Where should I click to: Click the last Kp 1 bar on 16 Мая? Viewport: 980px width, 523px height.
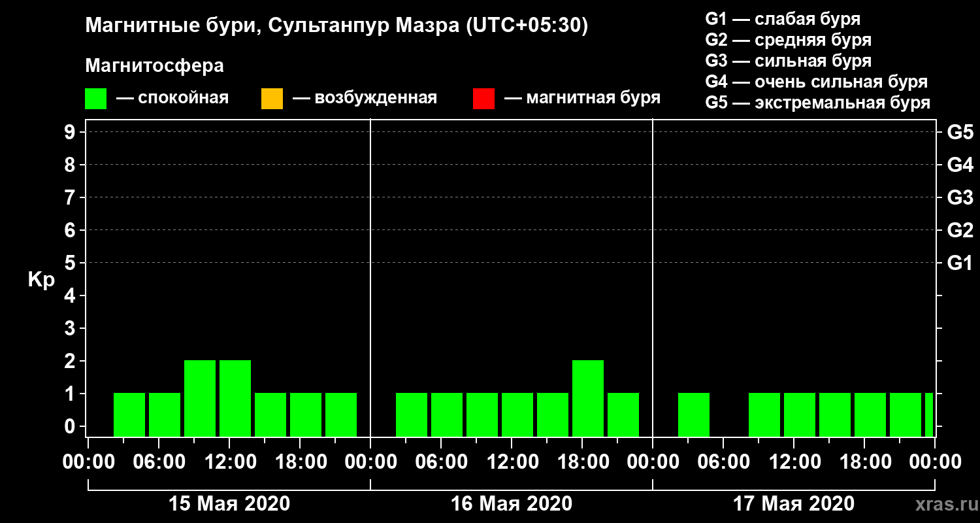point(623,414)
